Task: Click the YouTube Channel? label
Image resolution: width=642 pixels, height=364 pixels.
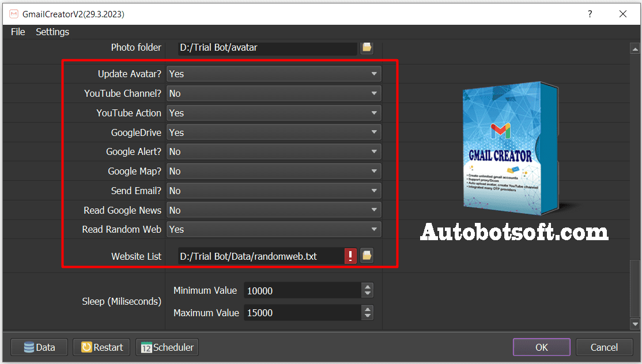Action: coord(123,94)
